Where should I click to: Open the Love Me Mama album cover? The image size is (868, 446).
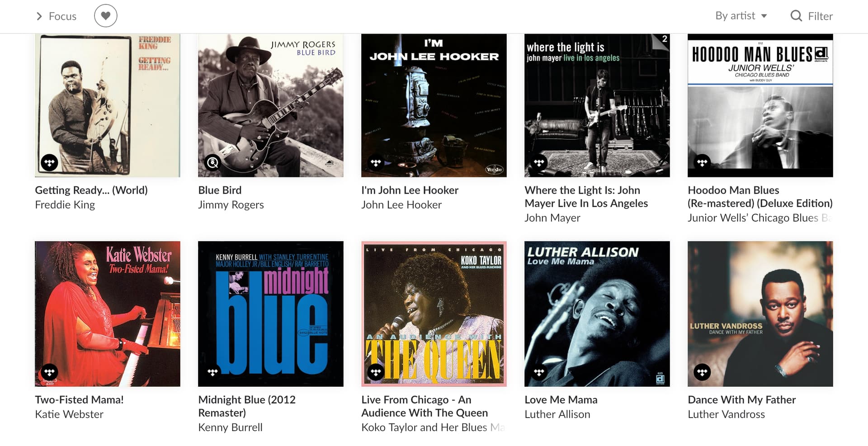tap(597, 314)
